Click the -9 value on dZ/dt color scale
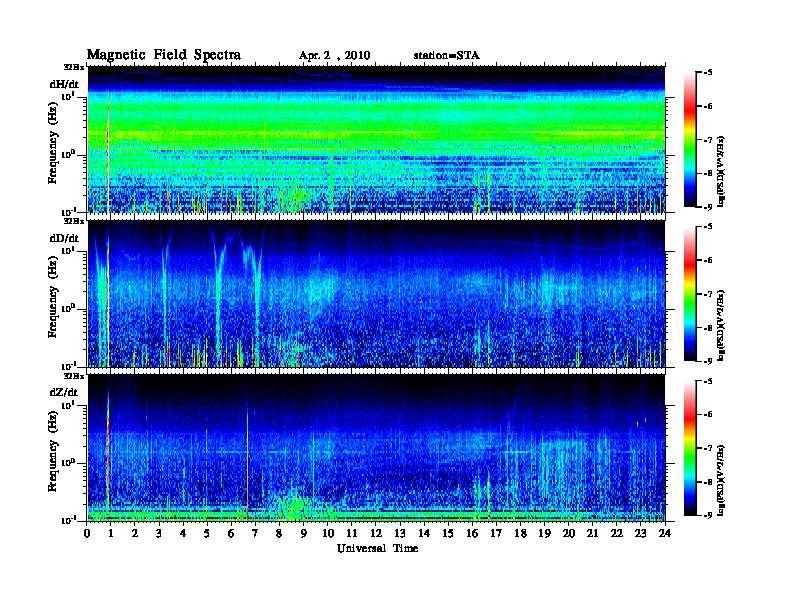This screenshot has height=612, width=792. [x=707, y=515]
